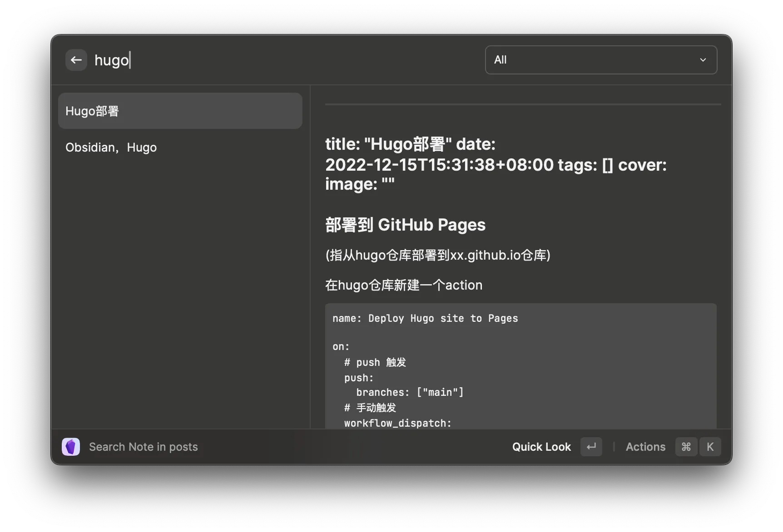The image size is (783, 532).
Task: Click the Obsidian app icon in footer
Action: [x=71, y=447]
